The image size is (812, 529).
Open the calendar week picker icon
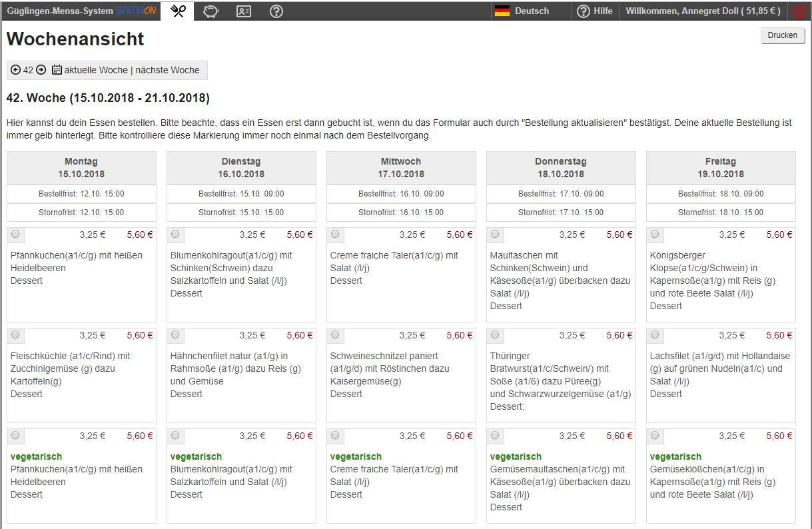57,70
